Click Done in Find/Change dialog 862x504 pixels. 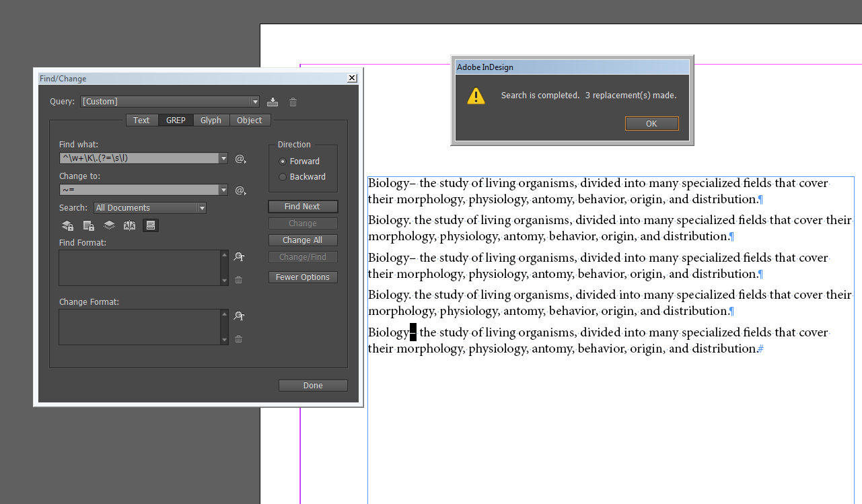click(313, 386)
